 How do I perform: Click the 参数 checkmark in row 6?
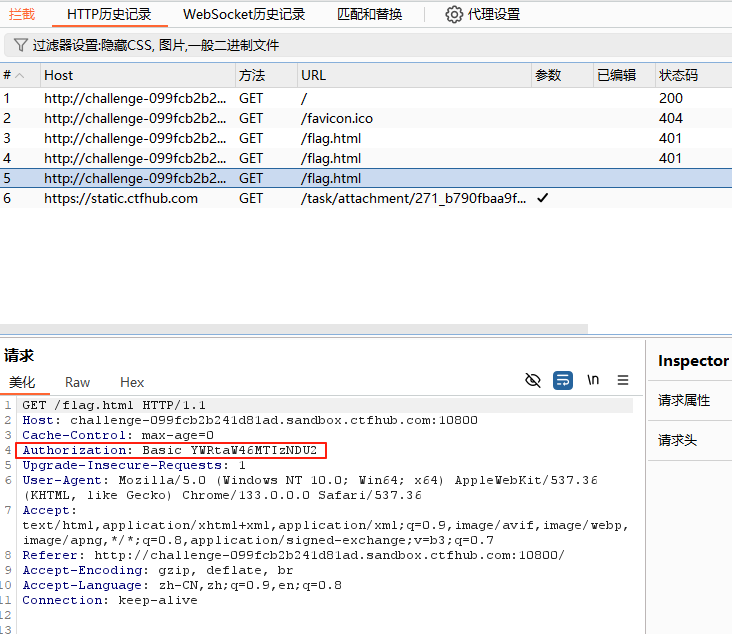click(x=542, y=198)
